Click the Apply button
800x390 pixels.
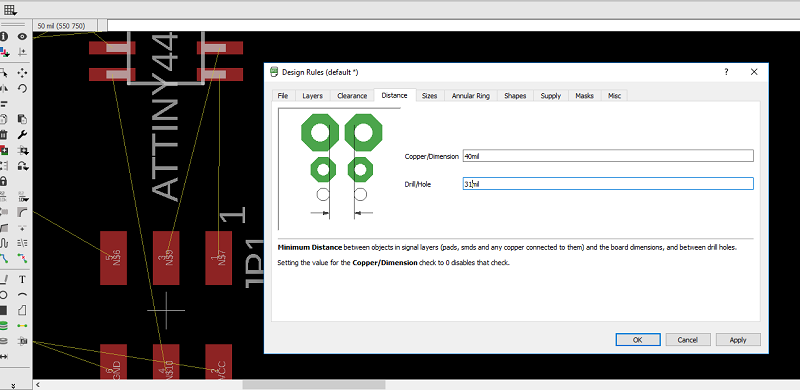tap(738, 339)
